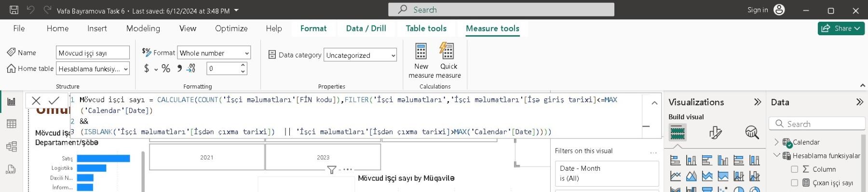Switch to the Insert ribbon tab
The image size is (868, 192).
(x=97, y=28)
